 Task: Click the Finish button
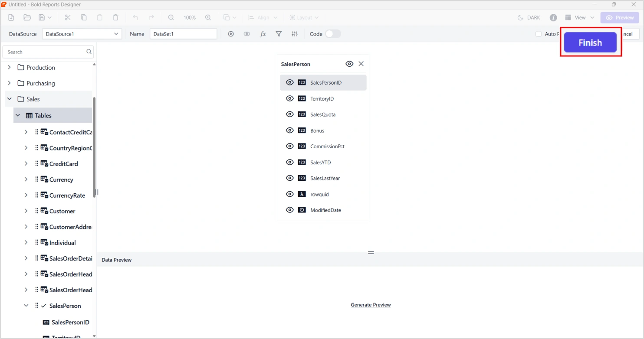point(590,42)
